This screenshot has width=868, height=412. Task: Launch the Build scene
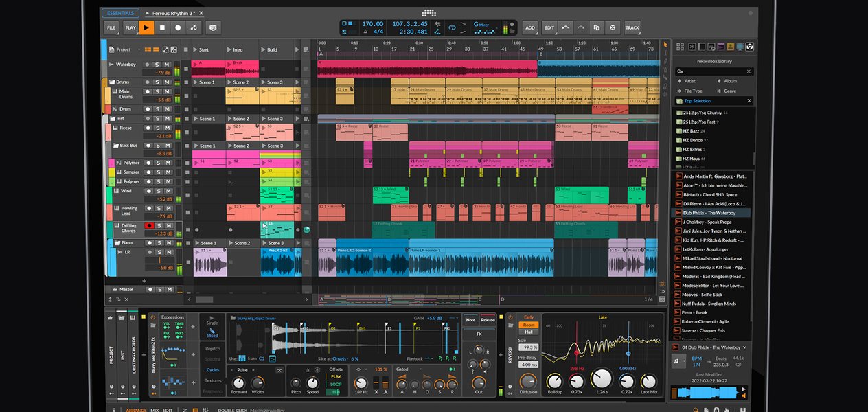click(x=263, y=49)
